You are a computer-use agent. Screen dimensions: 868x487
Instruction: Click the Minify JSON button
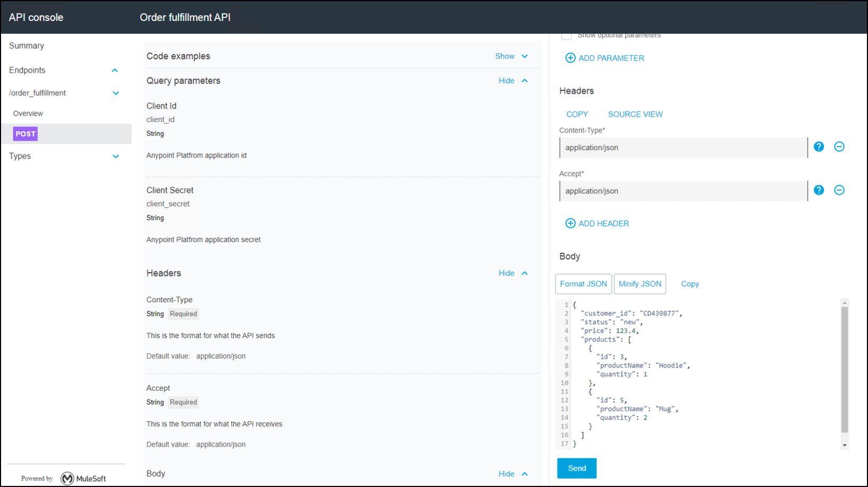click(x=640, y=284)
